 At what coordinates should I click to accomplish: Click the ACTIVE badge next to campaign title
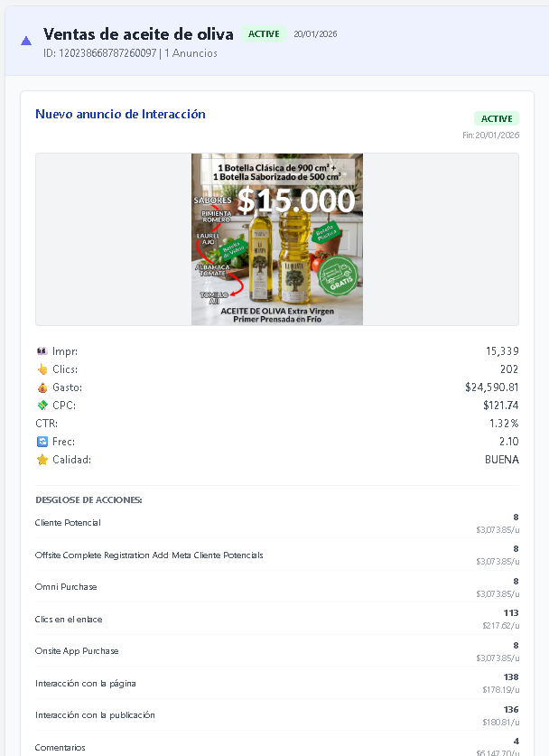(x=264, y=34)
